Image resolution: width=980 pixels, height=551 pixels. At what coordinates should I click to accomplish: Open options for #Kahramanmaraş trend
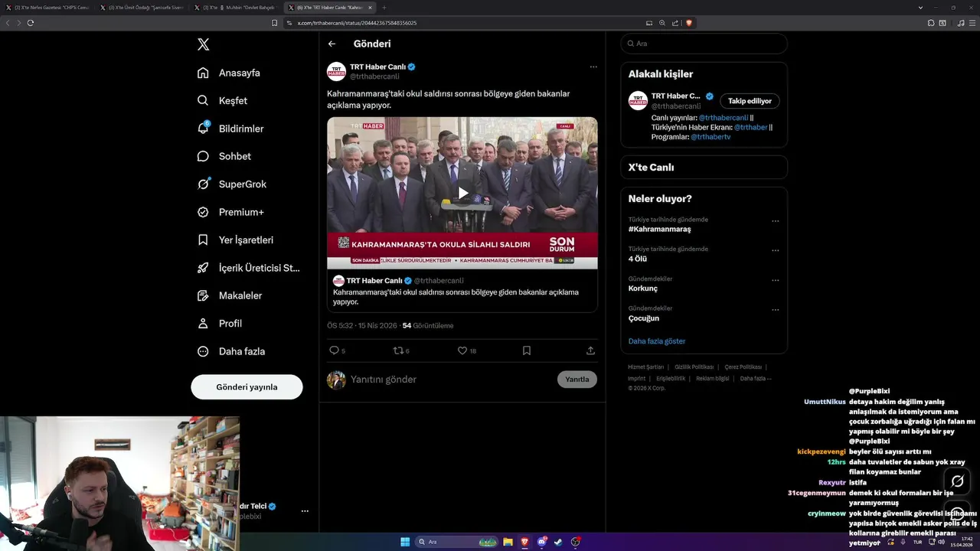[775, 221]
